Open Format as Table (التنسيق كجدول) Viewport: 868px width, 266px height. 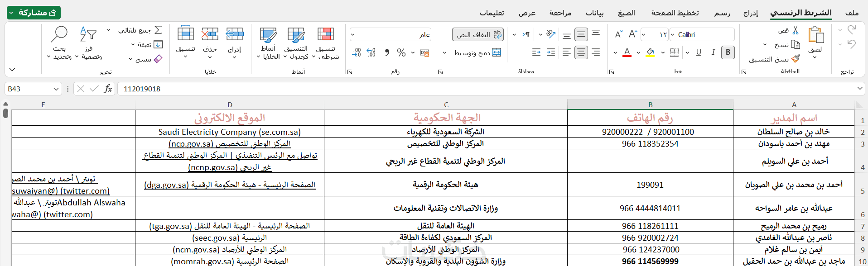point(296,43)
